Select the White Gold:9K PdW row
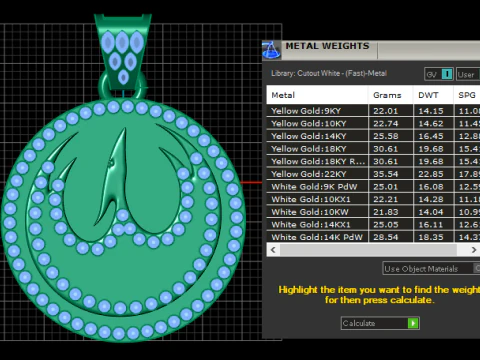The width and height of the screenshot is (480, 360). [373, 187]
